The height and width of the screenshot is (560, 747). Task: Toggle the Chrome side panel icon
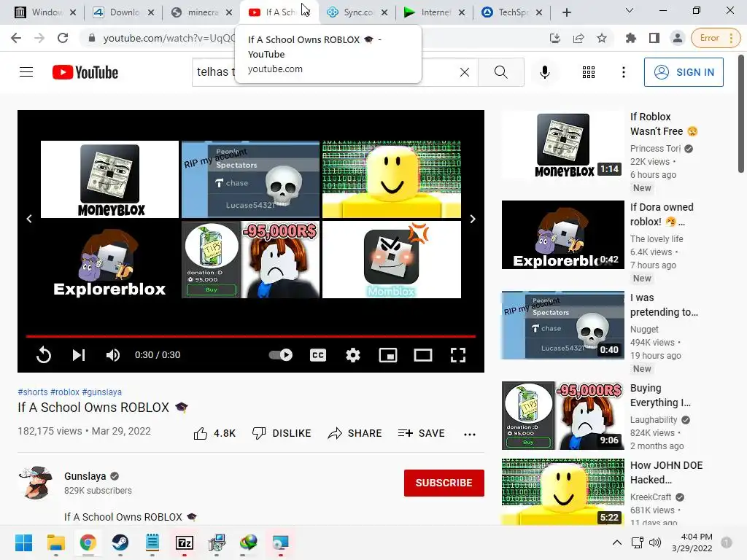point(654,38)
